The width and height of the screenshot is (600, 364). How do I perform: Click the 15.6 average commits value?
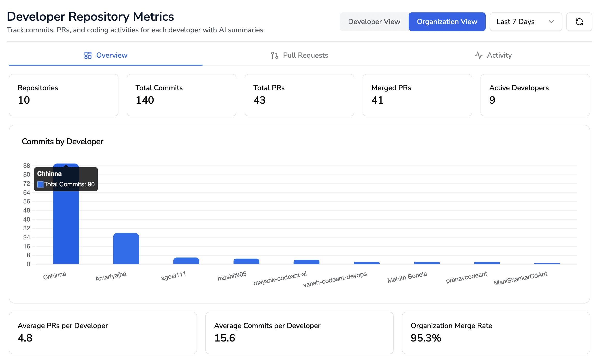point(225,338)
